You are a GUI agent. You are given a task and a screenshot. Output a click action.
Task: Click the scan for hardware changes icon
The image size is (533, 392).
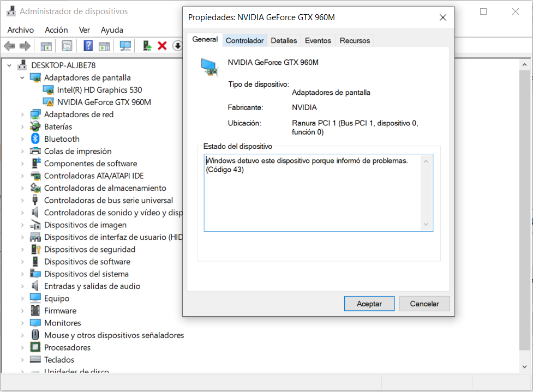pyautogui.click(x=125, y=46)
